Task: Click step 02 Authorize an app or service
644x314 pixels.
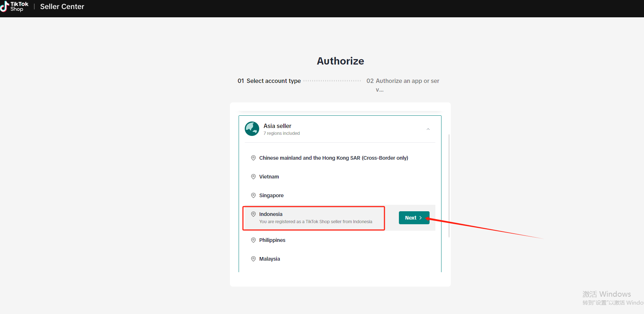Action: tap(403, 85)
